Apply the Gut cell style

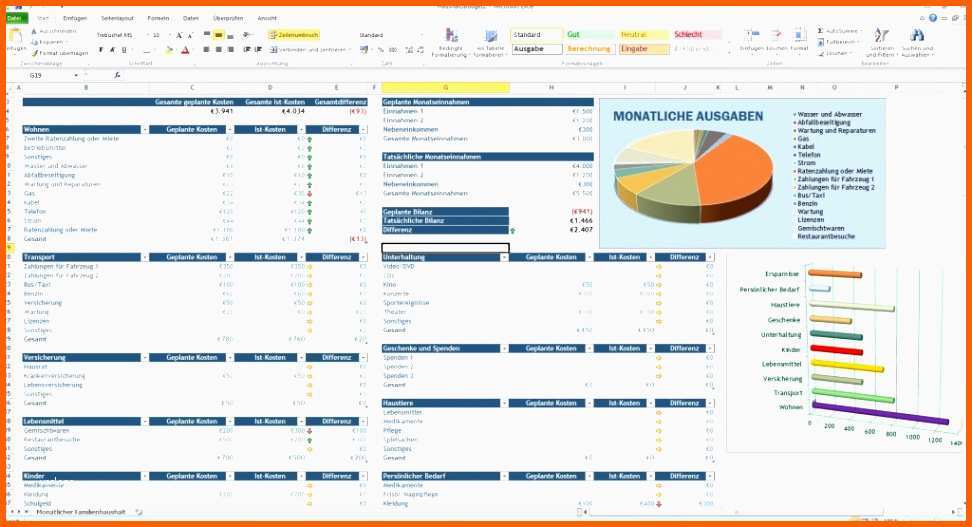(x=589, y=35)
